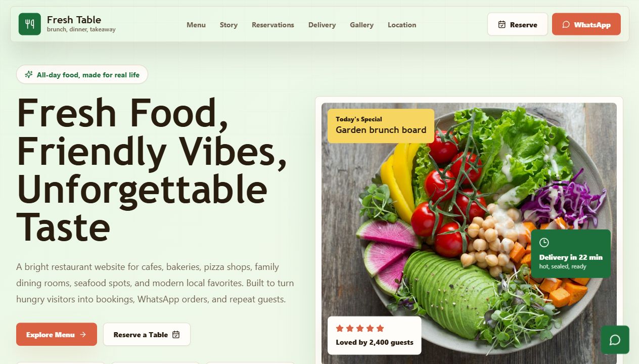This screenshot has width=639, height=364.
Task: Select Reservations in the top navigation
Action: [273, 25]
